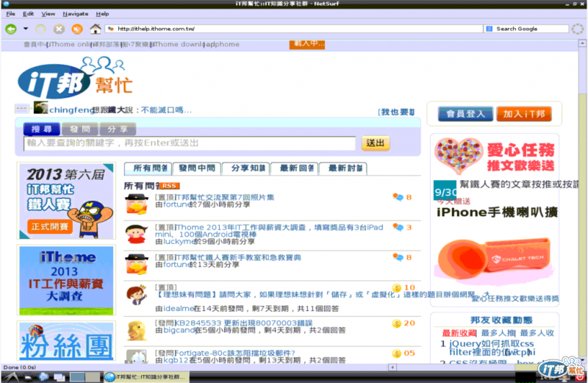Click the idealme user link
Viewport: 588px width, 383px height.
pos(178,308)
